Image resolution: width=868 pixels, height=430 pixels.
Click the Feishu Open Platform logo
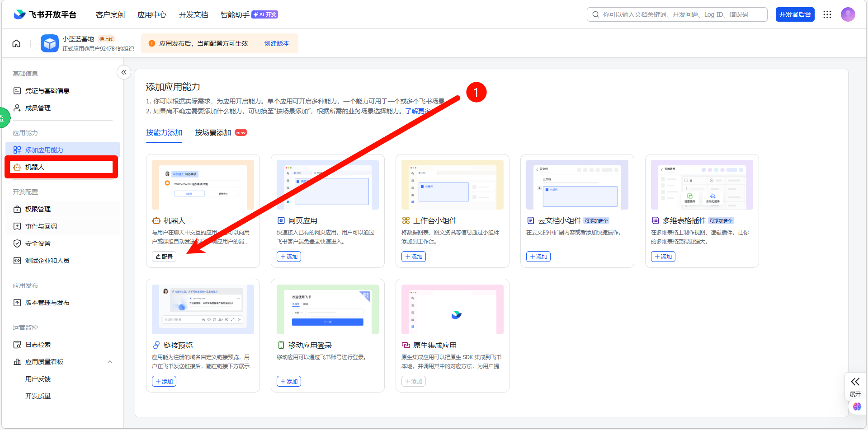45,14
